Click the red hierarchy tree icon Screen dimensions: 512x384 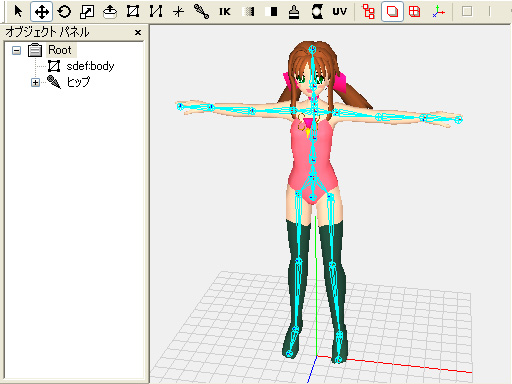[369, 12]
